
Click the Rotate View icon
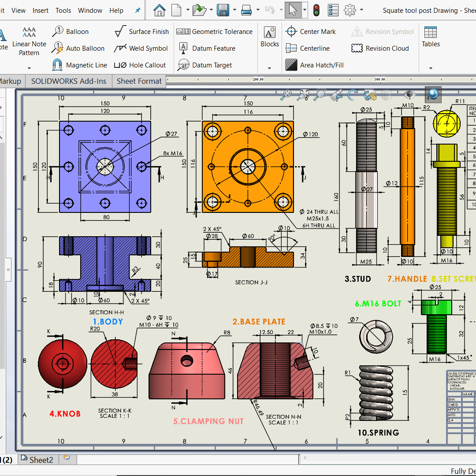pyautogui.click(x=353, y=94)
